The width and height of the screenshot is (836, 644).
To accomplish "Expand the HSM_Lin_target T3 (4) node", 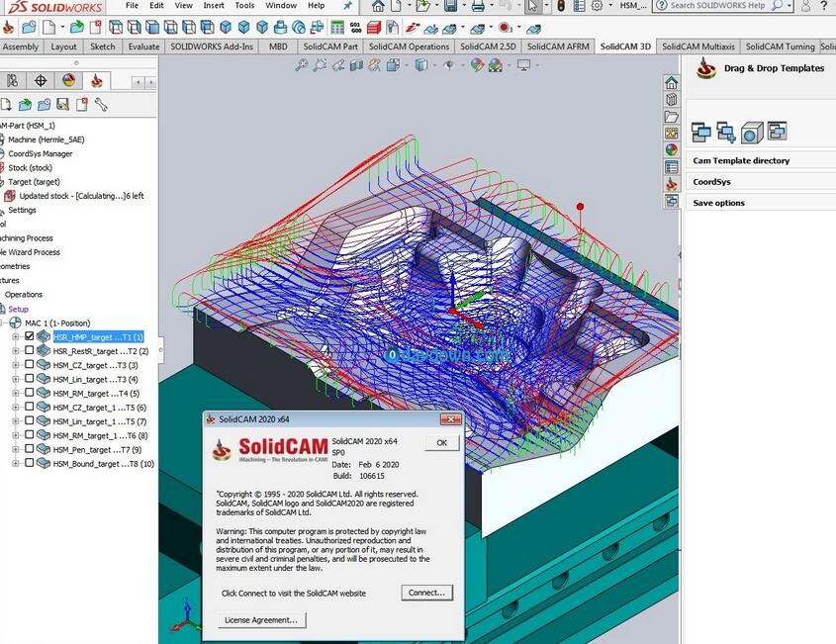I will click(x=16, y=379).
